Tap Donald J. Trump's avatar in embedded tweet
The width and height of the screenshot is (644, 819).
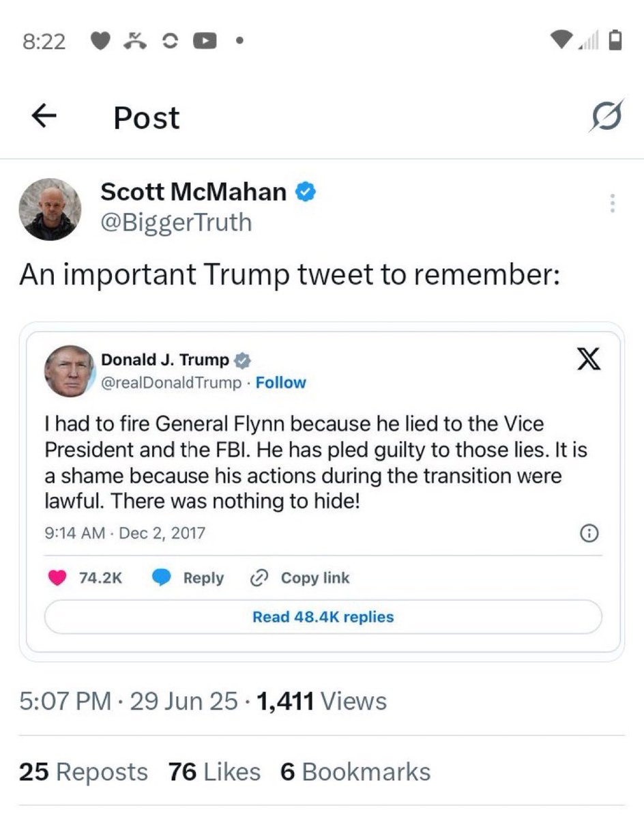(69, 371)
